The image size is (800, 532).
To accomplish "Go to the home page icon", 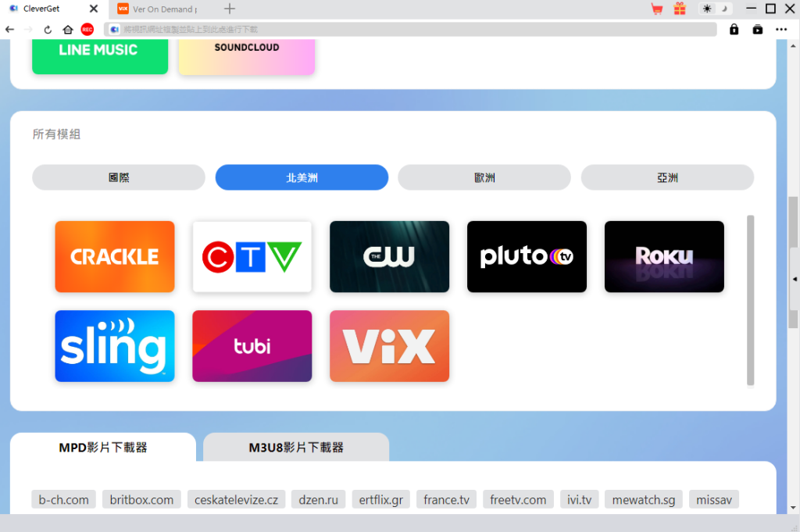I will coord(68,30).
